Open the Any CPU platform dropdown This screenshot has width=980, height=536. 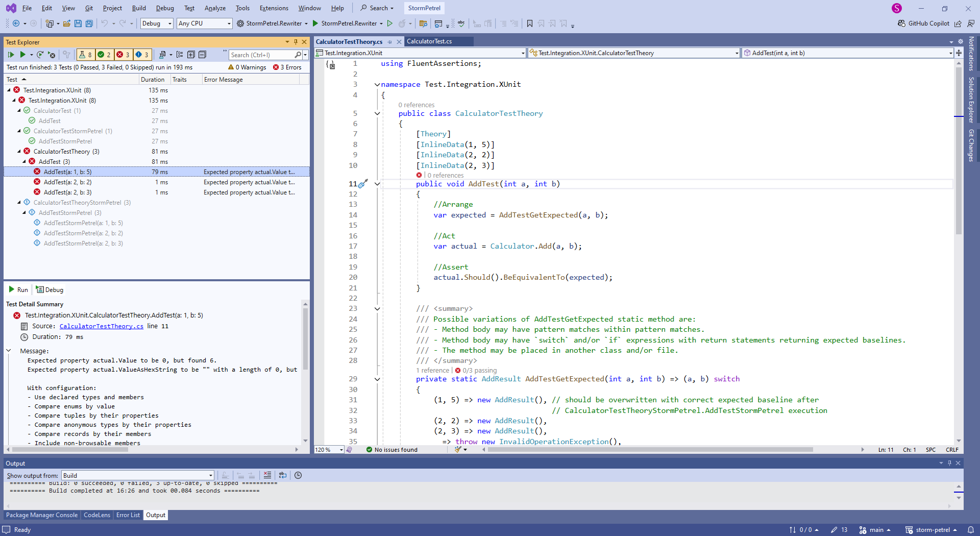(205, 23)
